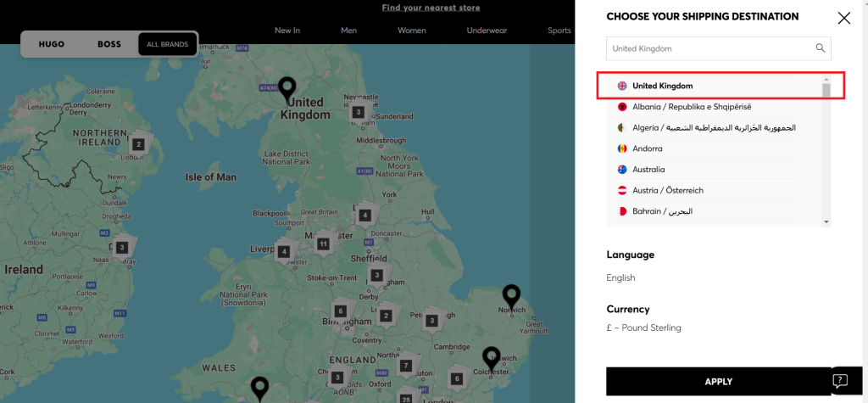This screenshot has width=868, height=403.
Task: Switch brand filter to HUGO
Action: pyautogui.click(x=52, y=44)
